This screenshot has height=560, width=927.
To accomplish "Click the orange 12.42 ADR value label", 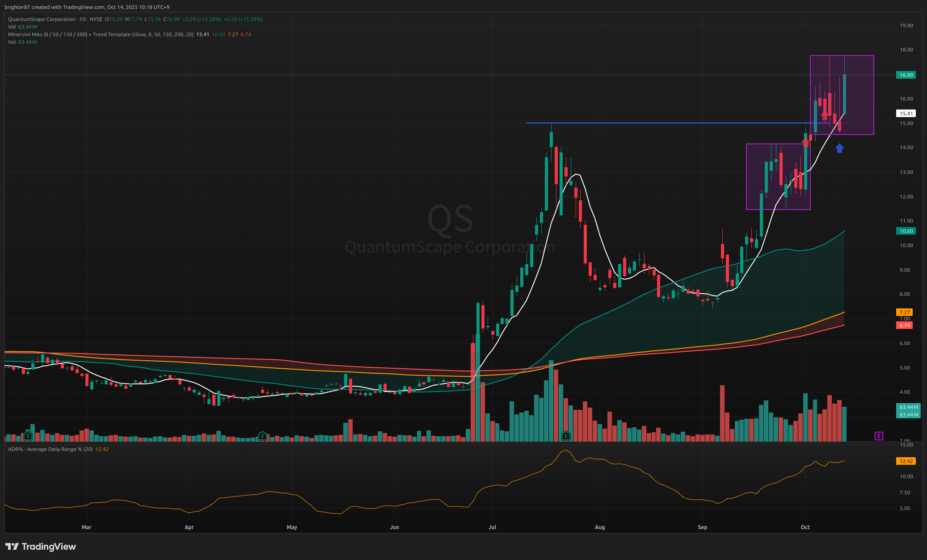I will tap(906, 461).
